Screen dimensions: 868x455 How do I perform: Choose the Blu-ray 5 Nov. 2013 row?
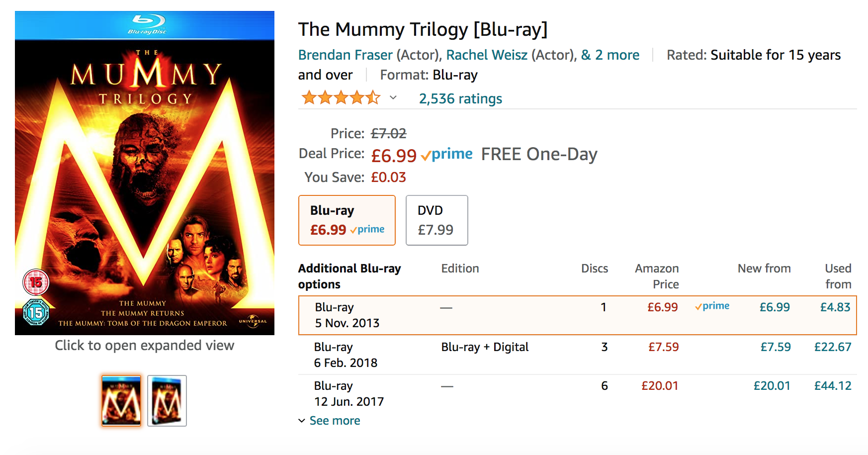pos(347,315)
